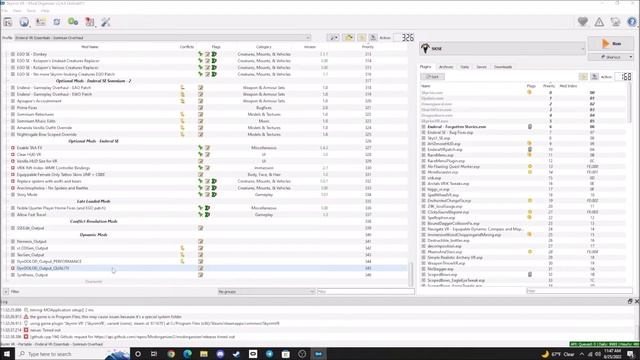Sort mod list by Mod Name header
This screenshot has height=360, width=640.
pos(90,47)
